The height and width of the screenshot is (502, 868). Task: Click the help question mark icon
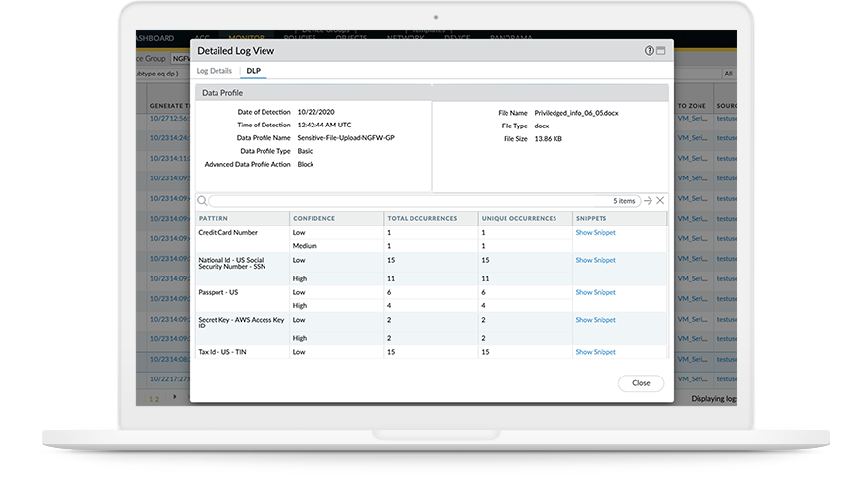649,50
